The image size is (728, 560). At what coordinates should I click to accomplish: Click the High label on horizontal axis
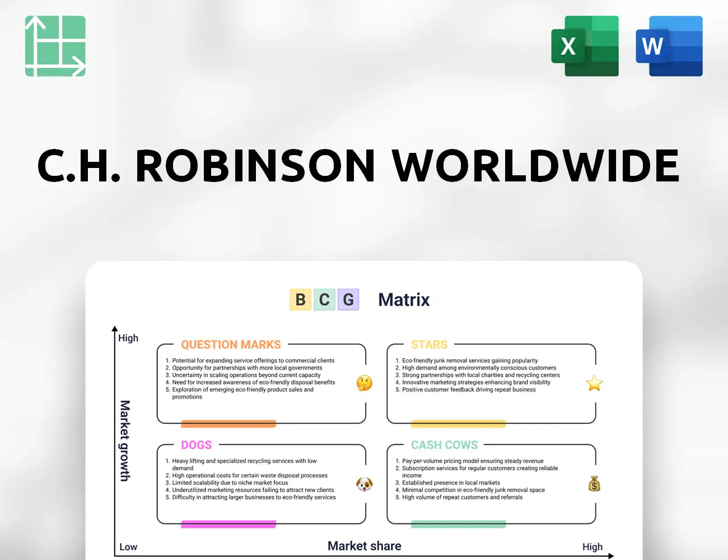[x=592, y=547]
